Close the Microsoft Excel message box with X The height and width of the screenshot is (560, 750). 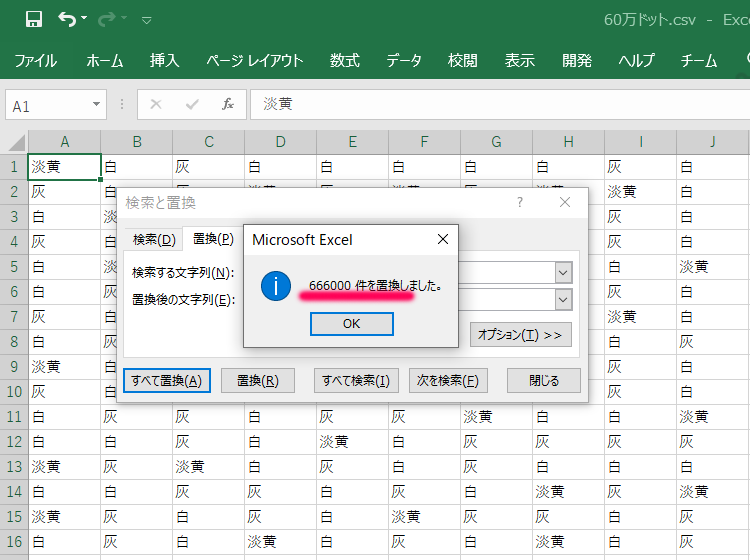pos(443,239)
